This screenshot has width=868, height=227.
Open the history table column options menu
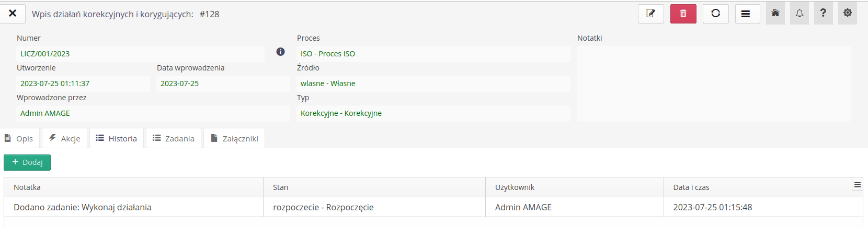click(x=858, y=185)
